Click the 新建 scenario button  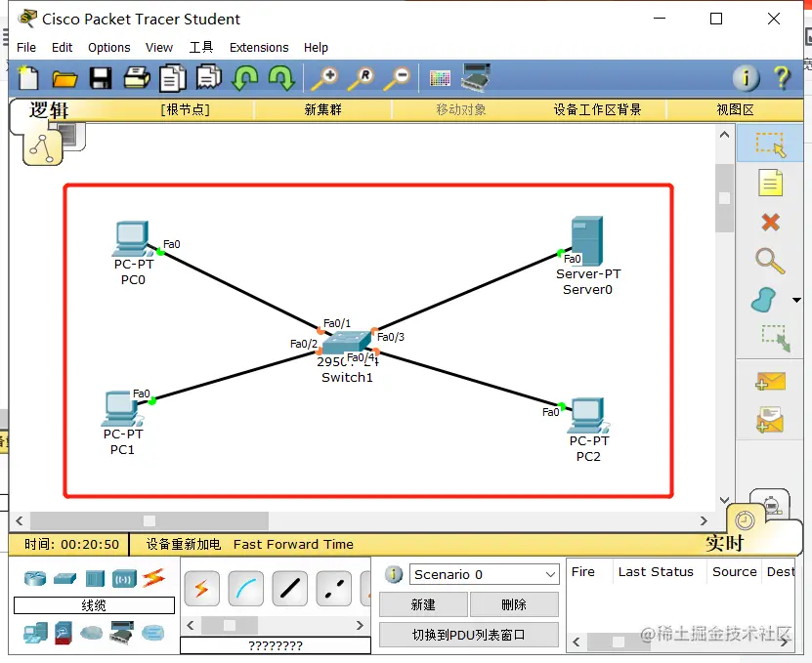click(x=423, y=604)
